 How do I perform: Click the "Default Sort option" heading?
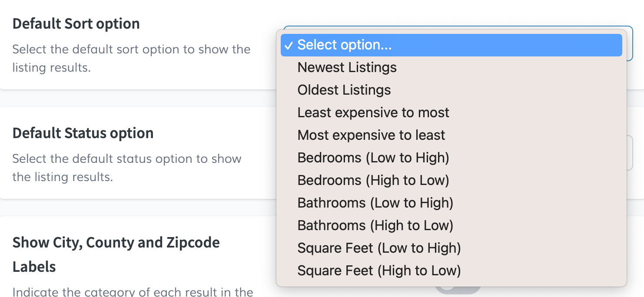click(76, 23)
